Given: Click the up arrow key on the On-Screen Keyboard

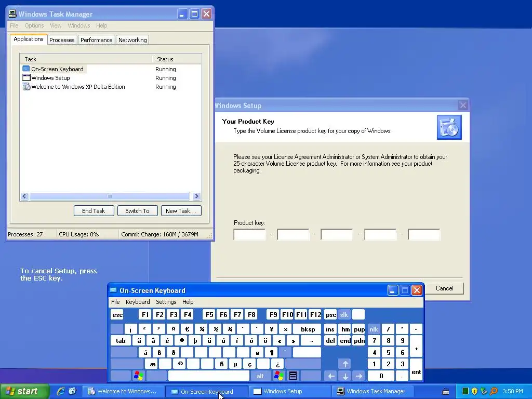Looking at the screenshot, I should (x=345, y=364).
